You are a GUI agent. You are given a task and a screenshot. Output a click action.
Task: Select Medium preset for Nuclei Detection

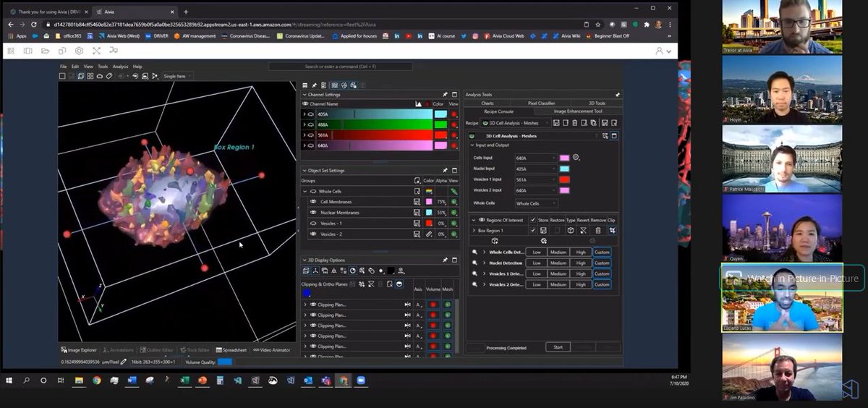click(558, 263)
